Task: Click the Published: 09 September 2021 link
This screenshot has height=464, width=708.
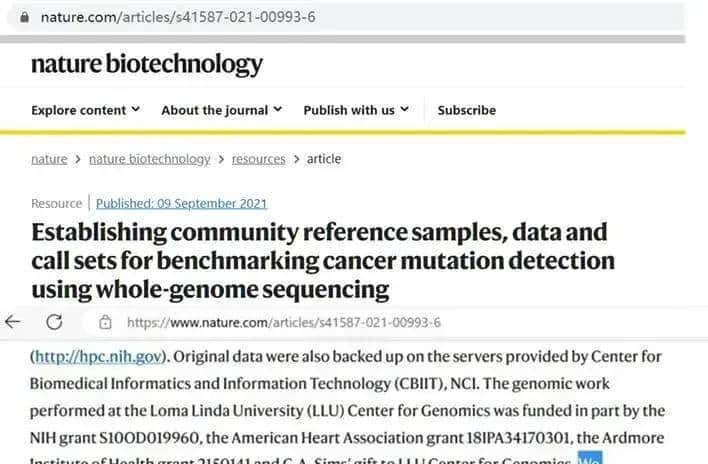Action: (181, 203)
